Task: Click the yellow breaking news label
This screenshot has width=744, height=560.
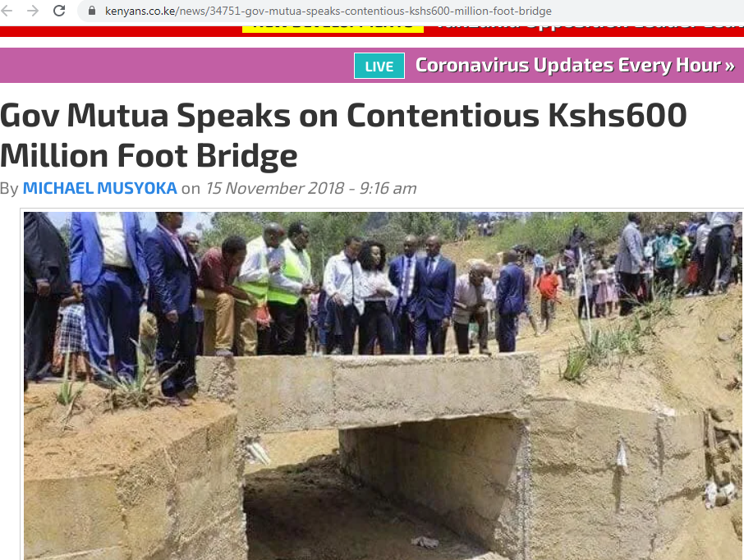Action: point(333,28)
